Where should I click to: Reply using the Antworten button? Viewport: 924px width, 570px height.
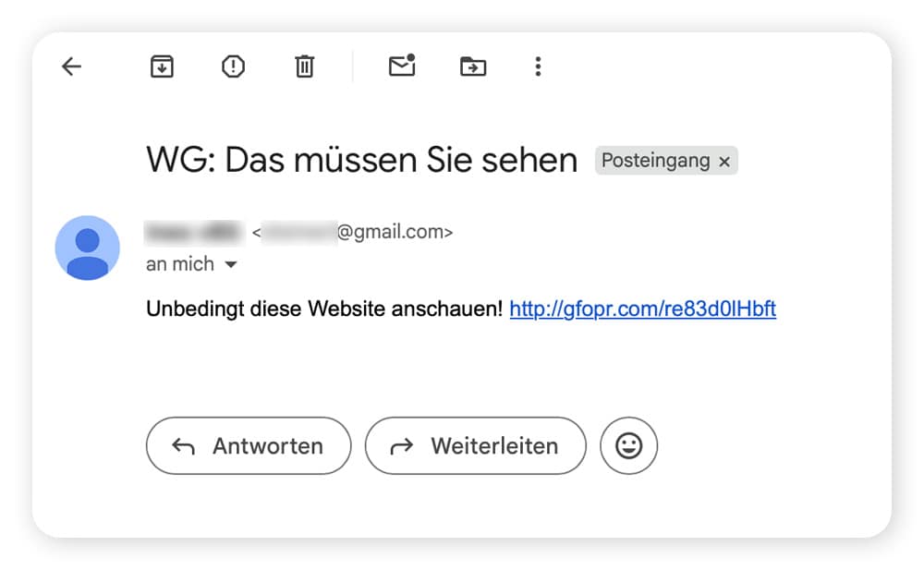[248, 445]
